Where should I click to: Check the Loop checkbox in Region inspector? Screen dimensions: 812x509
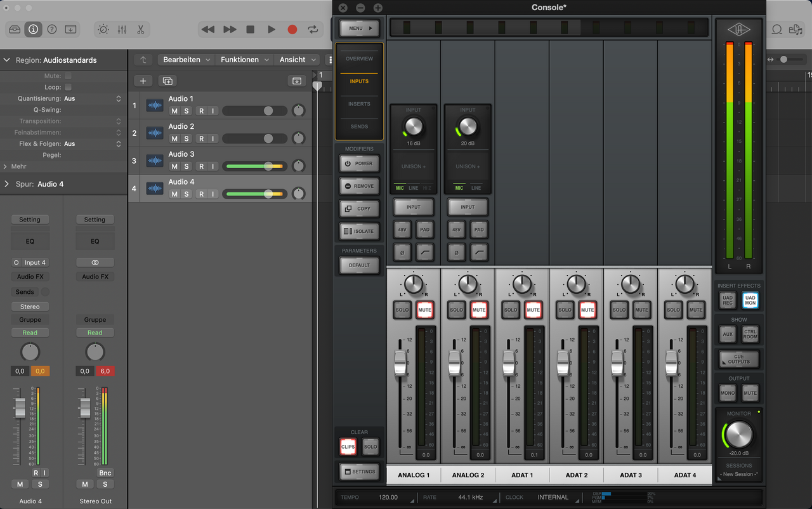pyautogui.click(x=68, y=87)
